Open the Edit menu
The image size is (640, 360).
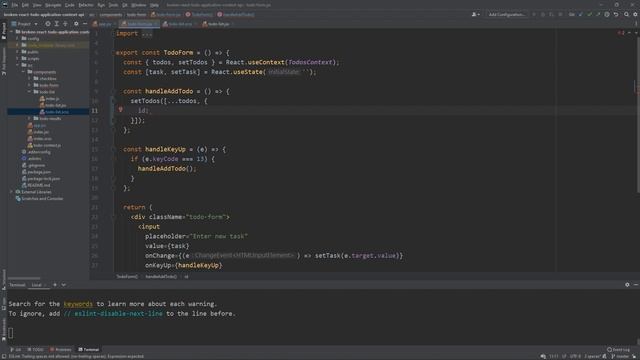(x=25, y=5)
